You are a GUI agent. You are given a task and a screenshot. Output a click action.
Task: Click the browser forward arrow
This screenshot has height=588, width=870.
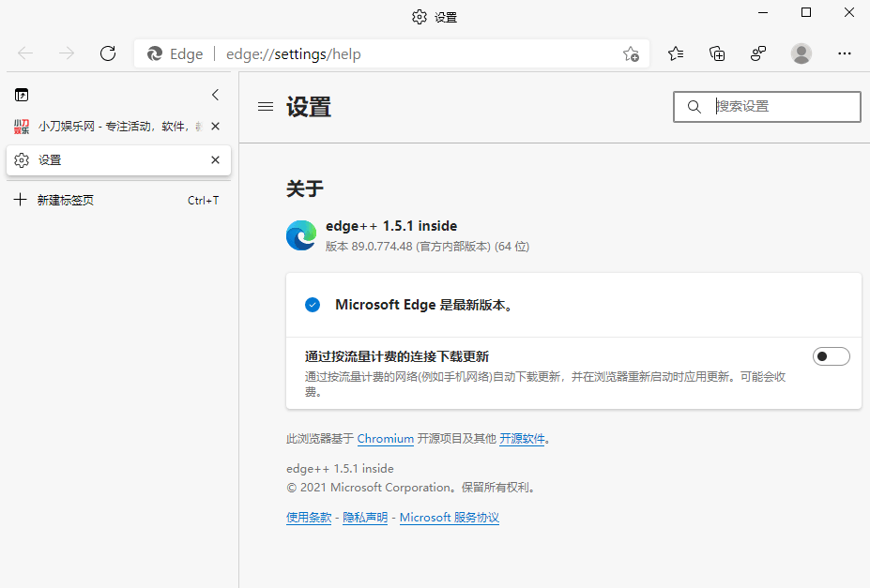[67, 53]
